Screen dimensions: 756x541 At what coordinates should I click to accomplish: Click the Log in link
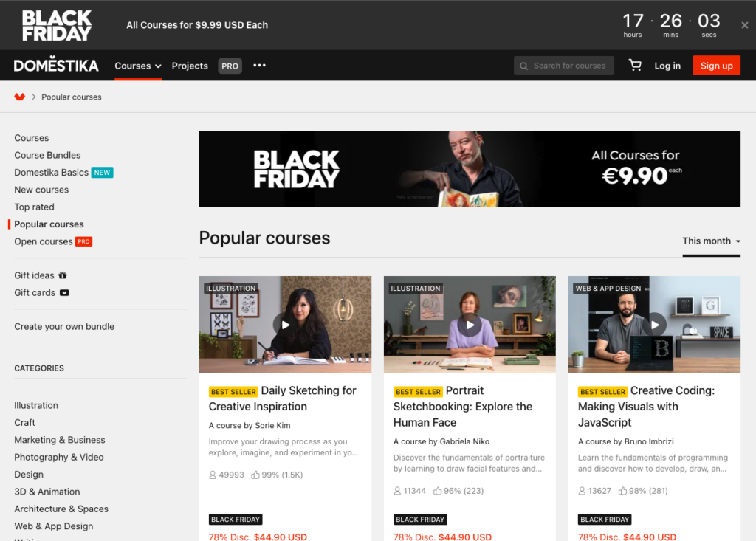click(x=667, y=66)
